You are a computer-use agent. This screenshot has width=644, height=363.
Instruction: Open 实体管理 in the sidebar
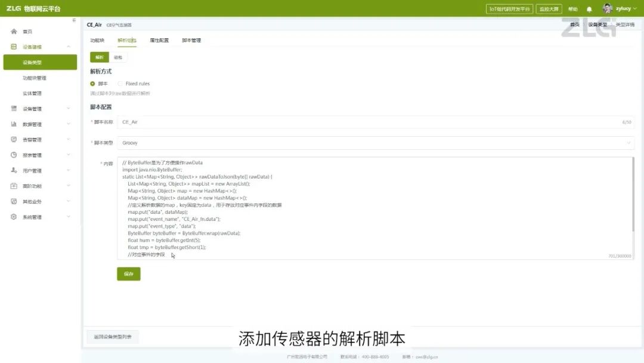click(x=32, y=93)
